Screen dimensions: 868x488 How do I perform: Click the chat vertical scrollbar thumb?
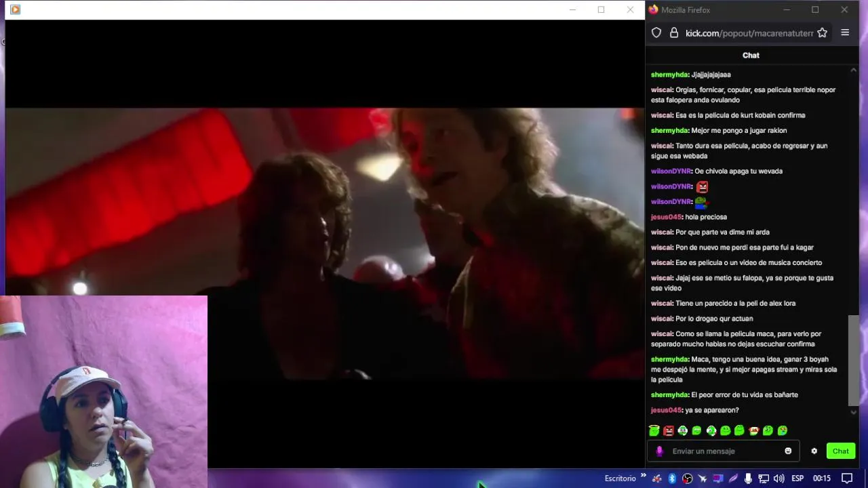[x=853, y=360]
